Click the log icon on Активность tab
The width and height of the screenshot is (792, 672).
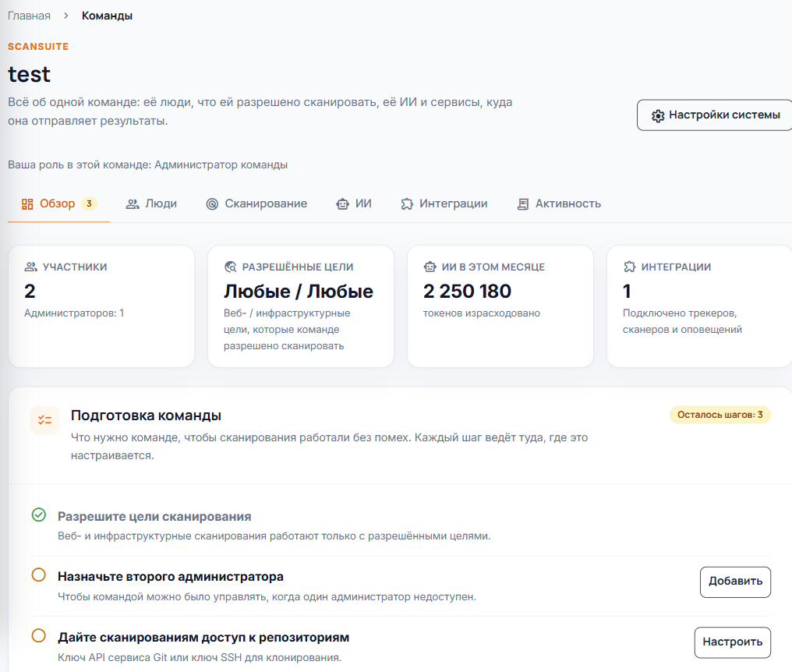[523, 204]
